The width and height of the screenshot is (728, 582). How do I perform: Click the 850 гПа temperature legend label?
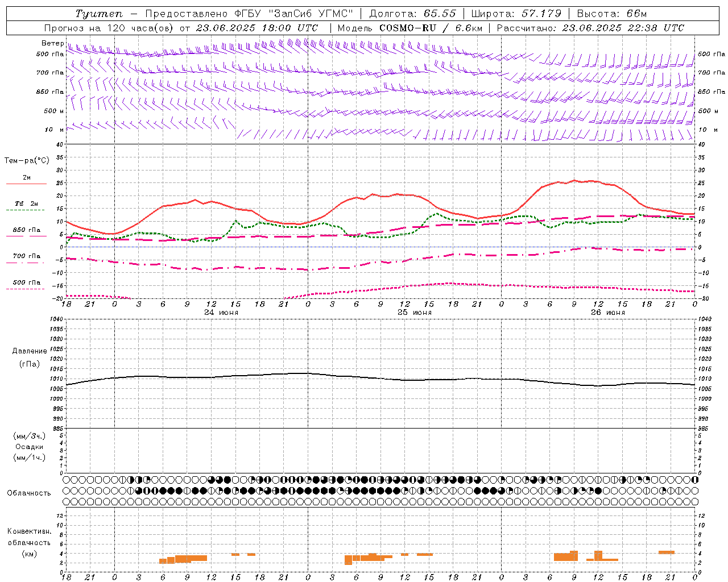[27, 230]
